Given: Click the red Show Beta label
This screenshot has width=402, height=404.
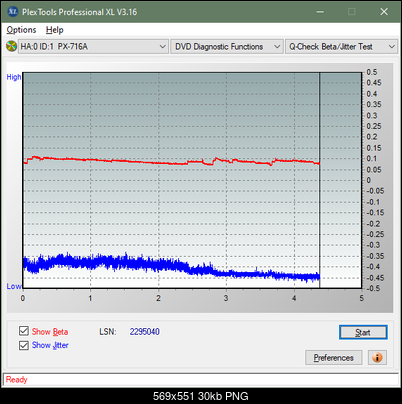Looking at the screenshot, I should [x=50, y=332].
